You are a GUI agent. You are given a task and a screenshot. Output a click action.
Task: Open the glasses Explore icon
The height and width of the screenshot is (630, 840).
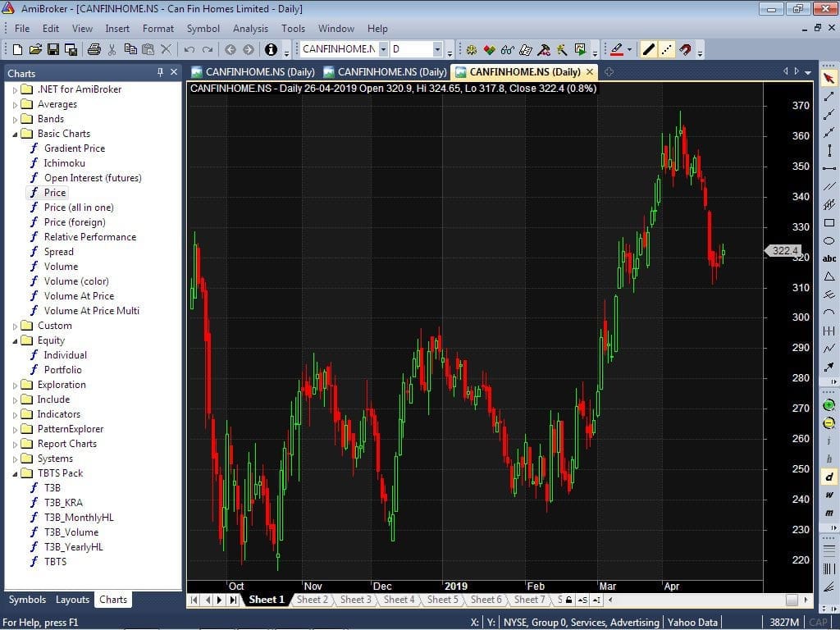click(507, 50)
